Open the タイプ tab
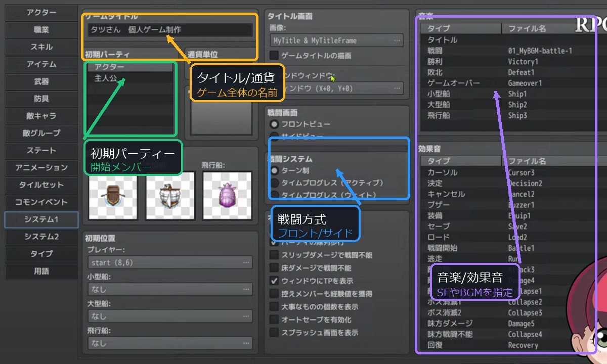Image resolution: width=607 pixels, height=364 pixels. 41,254
